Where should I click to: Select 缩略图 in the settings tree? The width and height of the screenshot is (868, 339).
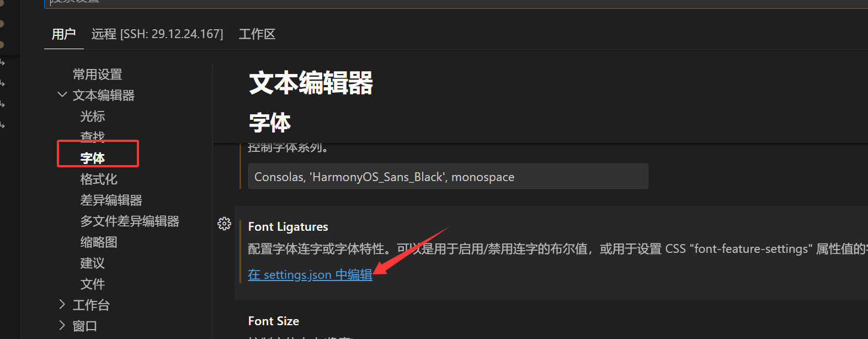click(x=99, y=242)
